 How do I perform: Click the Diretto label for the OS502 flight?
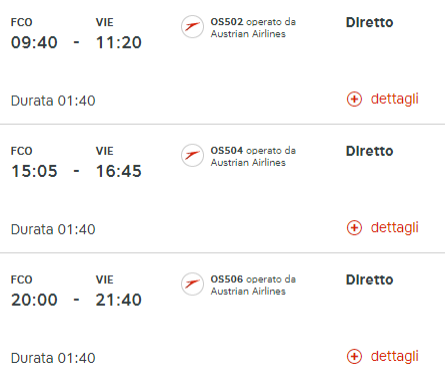[370, 22]
